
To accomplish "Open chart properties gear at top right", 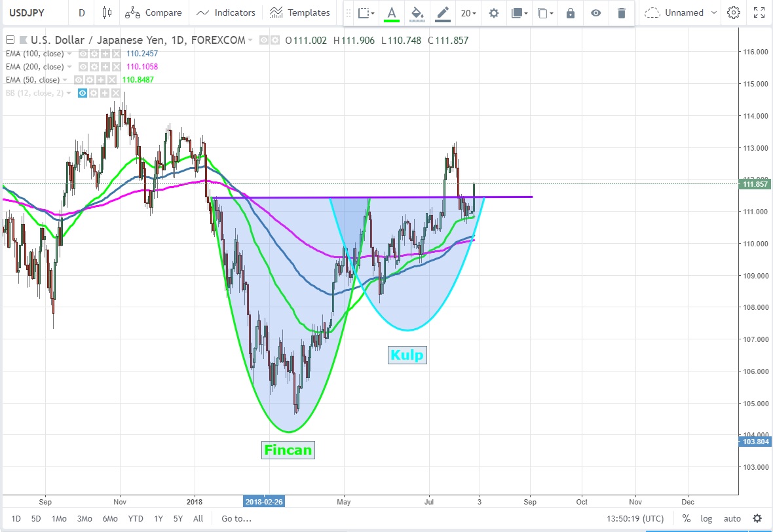I will tap(734, 12).
